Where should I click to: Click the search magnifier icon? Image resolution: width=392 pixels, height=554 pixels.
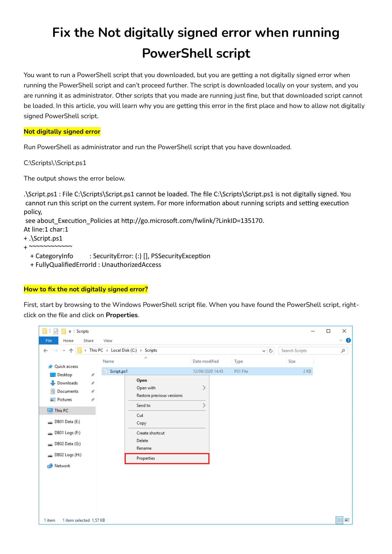tap(343, 351)
